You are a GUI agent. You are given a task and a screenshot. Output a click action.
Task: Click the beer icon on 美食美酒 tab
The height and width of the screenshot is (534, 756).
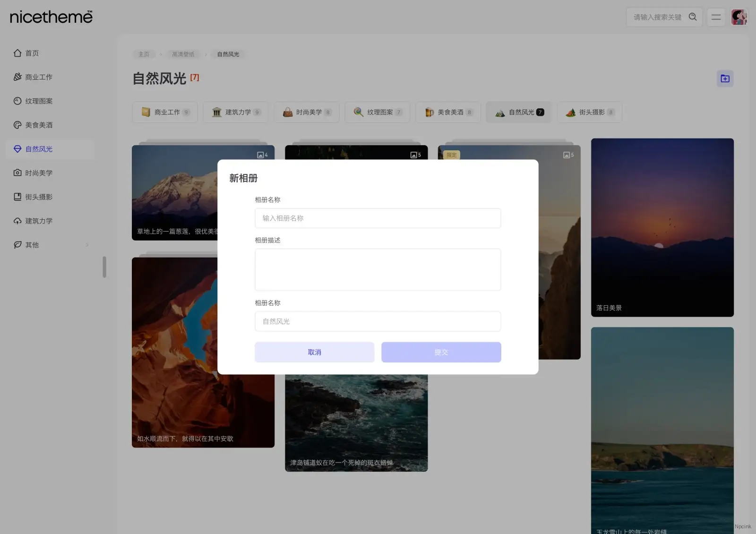(x=429, y=112)
